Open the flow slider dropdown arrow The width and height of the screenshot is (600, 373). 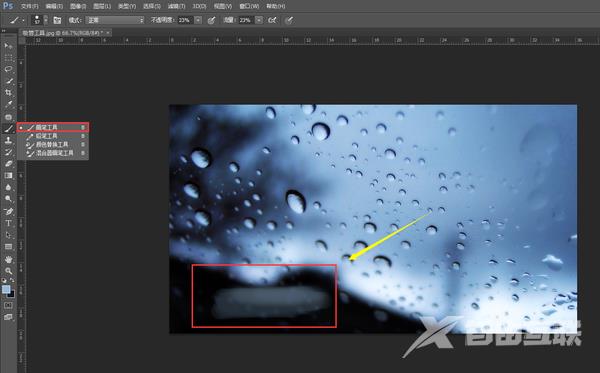259,20
